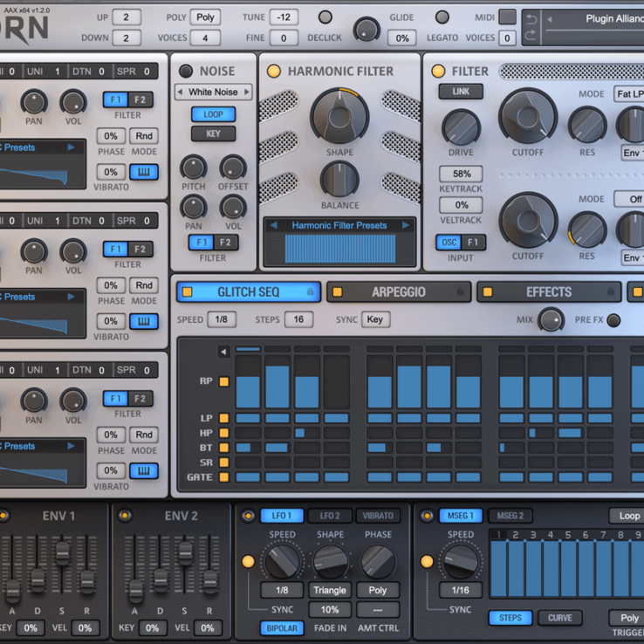Go to next Harmonic Filter preset
This screenshot has width=644, height=644.
[406, 225]
